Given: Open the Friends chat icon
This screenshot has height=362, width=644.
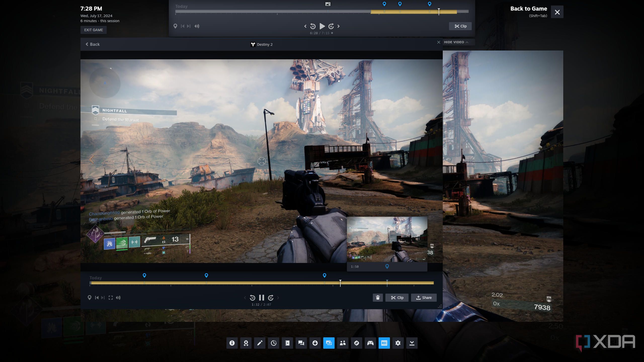Looking at the screenshot, I should point(301,343).
